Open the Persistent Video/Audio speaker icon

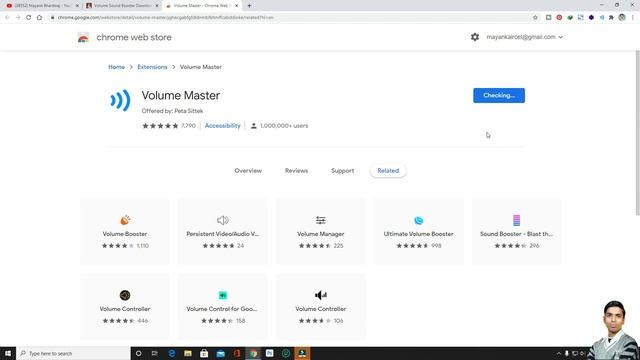(x=223, y=220)
